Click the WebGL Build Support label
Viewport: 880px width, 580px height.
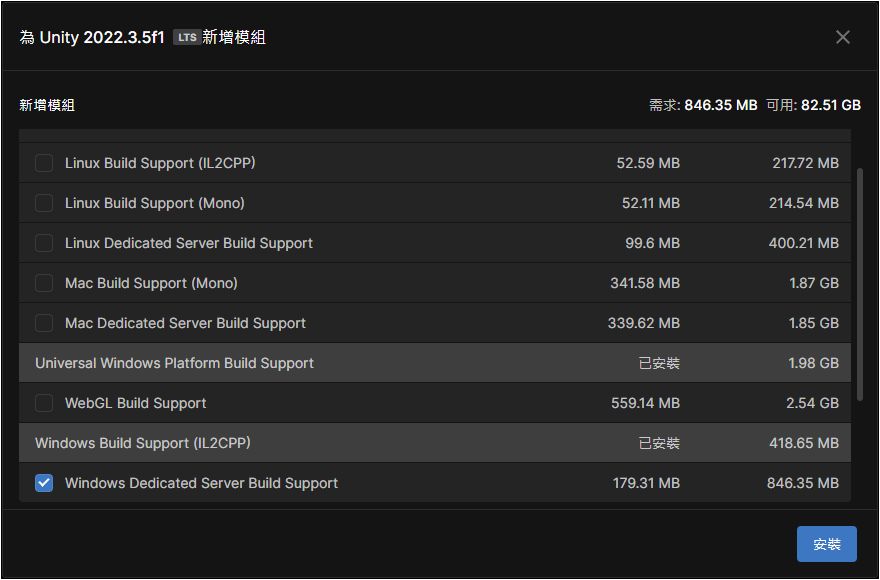[136, 403]
